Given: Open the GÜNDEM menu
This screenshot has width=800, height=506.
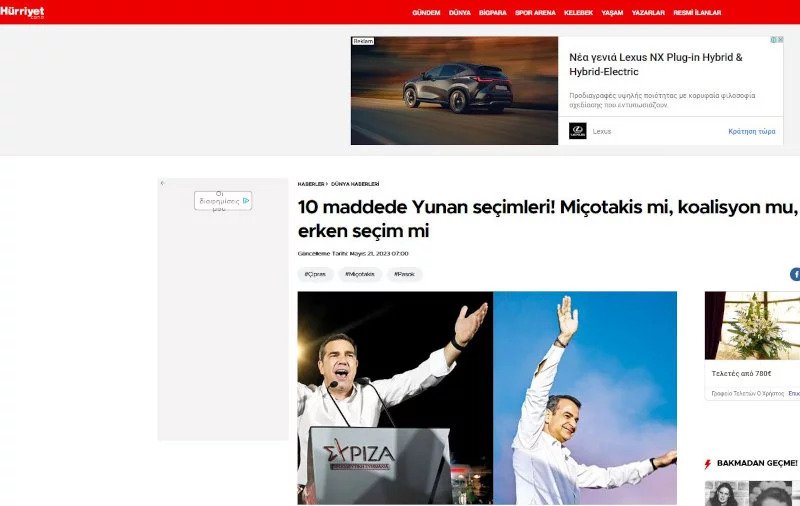Looking at the screenshot, I should (426, 13).
